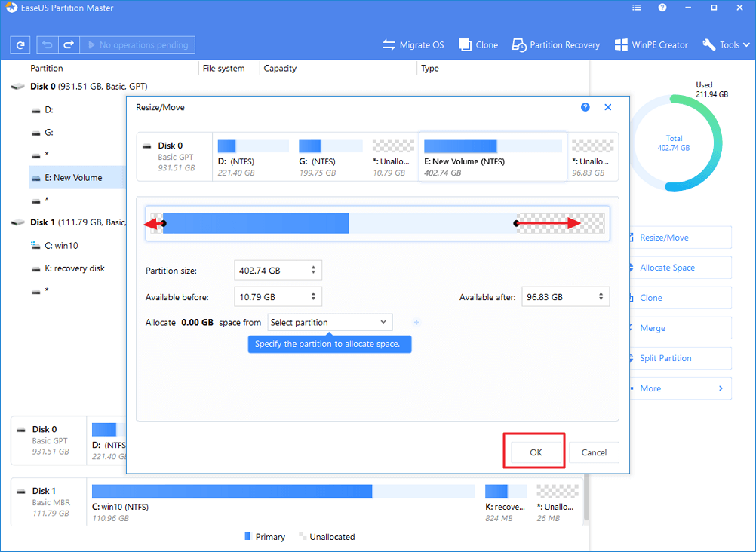Click the Redo arrow icon
The height and width of the screenshot is (552, 756).
pos(69,45)
